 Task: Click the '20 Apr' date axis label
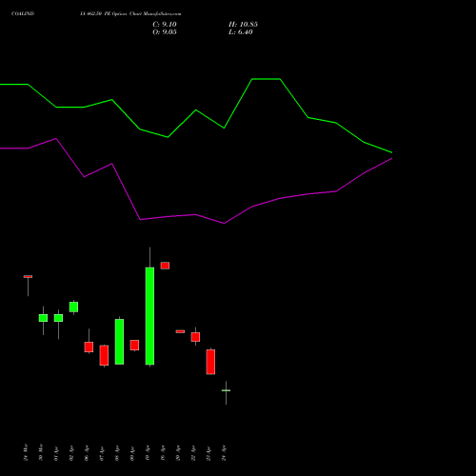[178, 453]
